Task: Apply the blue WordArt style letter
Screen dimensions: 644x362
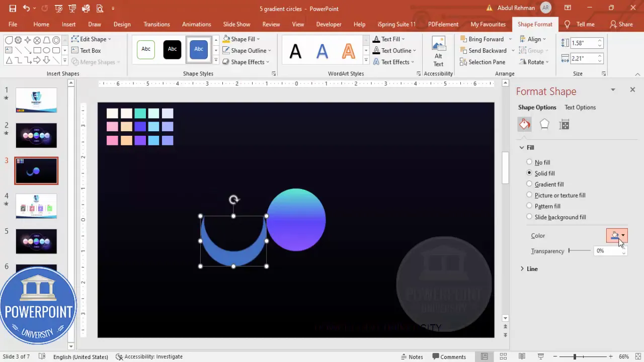Action: click(x=322, y=51)
